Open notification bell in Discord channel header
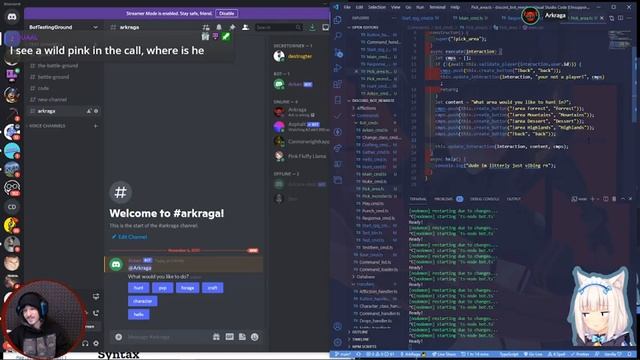Image resolution: width=640 pixels, height=360 pixels. pos(219,27)
